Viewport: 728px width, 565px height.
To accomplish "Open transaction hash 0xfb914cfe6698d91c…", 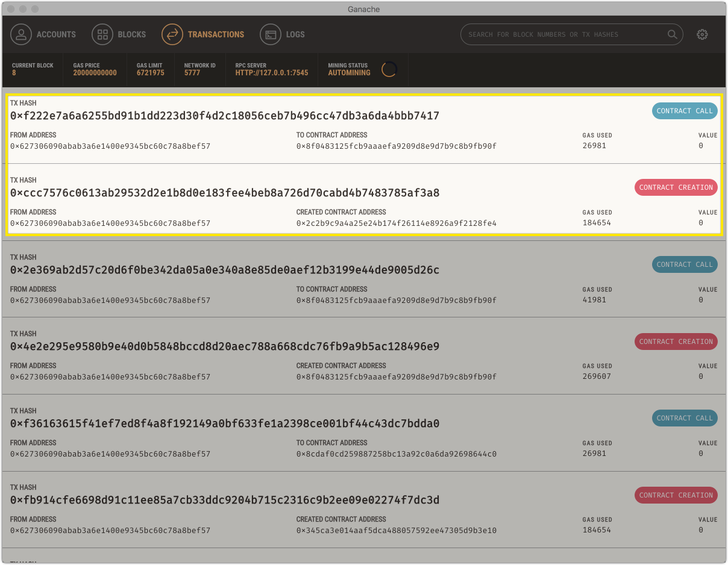I will (225, 500).
